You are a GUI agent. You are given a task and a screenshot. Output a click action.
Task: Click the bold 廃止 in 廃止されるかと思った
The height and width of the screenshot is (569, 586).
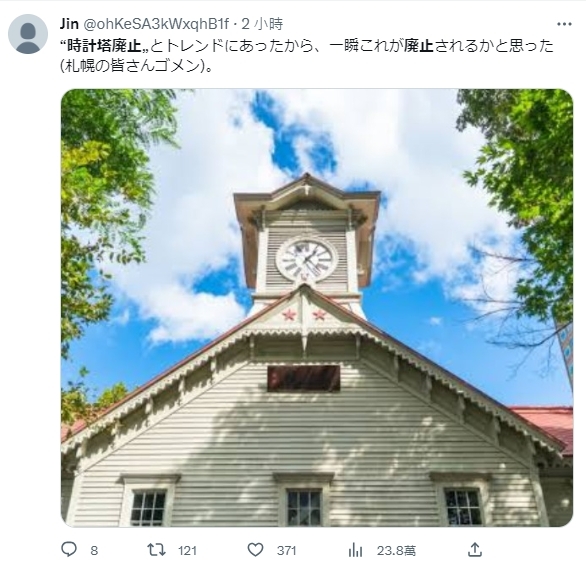[419, 46]
